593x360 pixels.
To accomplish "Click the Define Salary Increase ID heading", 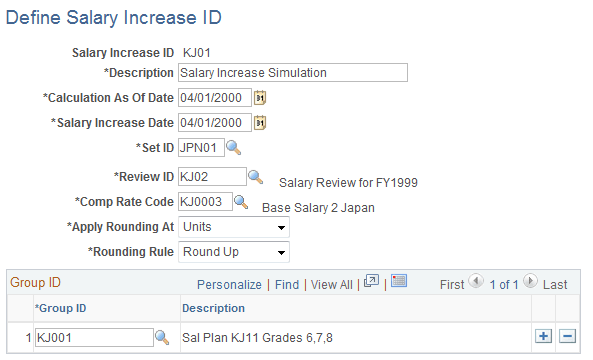I will (x=113, y=18).
